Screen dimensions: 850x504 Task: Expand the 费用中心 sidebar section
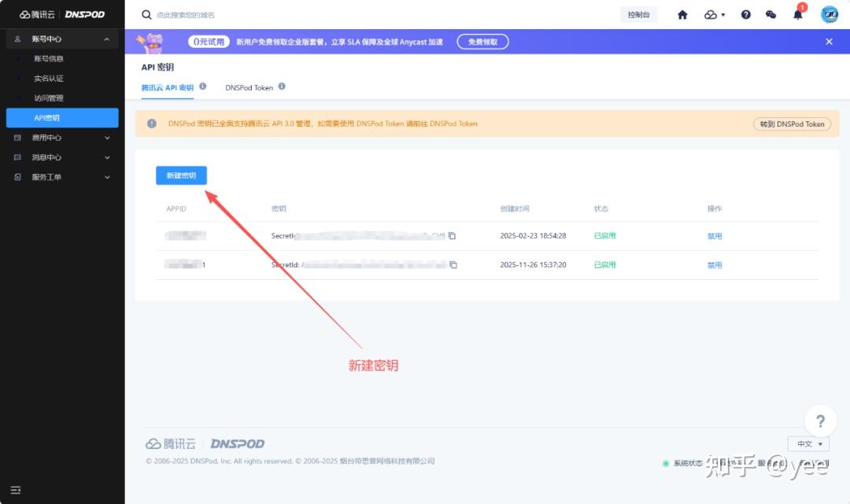[x=107, y=138]
